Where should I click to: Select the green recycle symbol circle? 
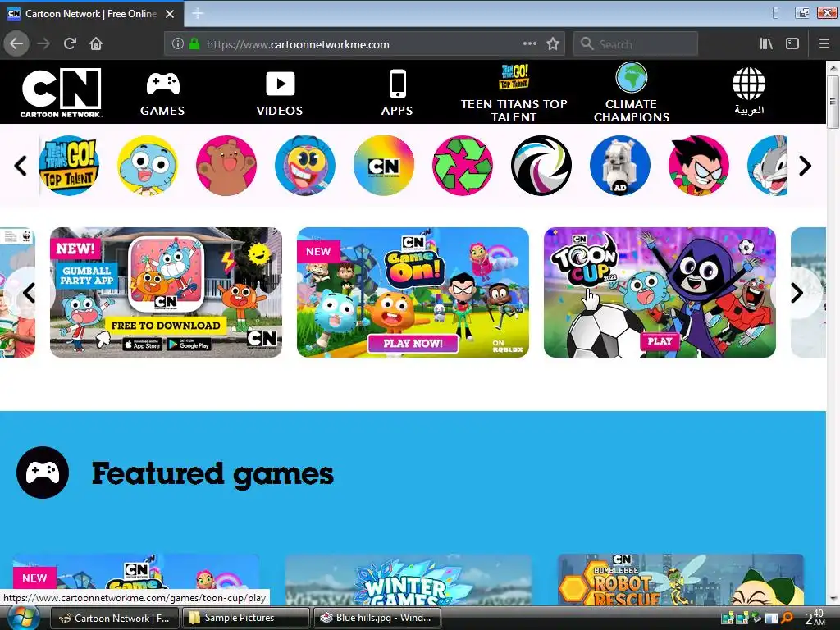tap(463, 166)
